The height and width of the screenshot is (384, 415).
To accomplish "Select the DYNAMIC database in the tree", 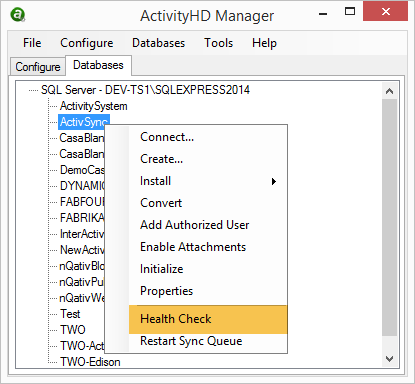I will (x=82, y=186).
